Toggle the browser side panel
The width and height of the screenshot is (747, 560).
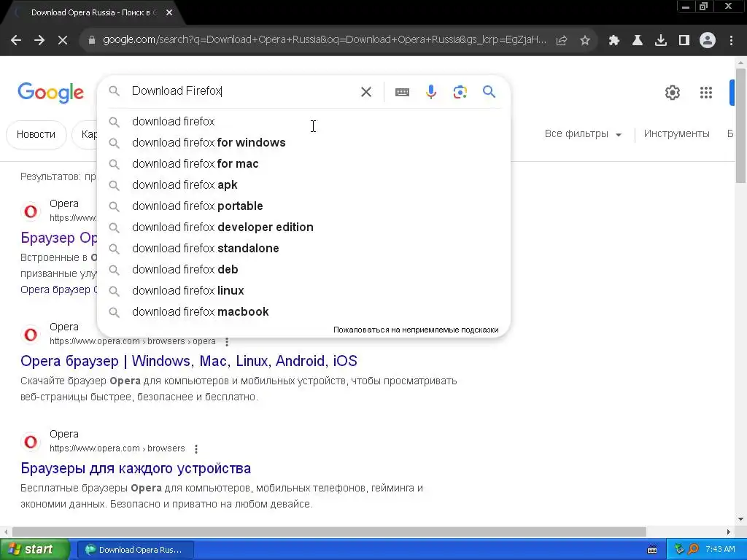(x=684, y=40)
